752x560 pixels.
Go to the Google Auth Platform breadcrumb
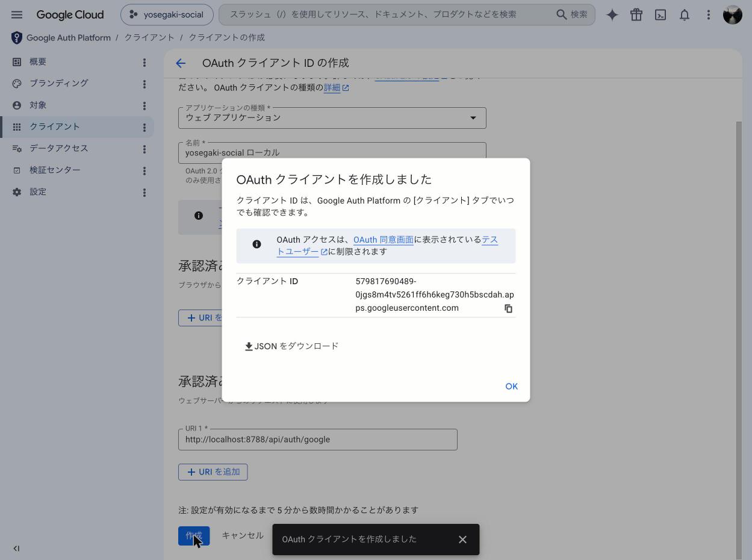[69, 38]
